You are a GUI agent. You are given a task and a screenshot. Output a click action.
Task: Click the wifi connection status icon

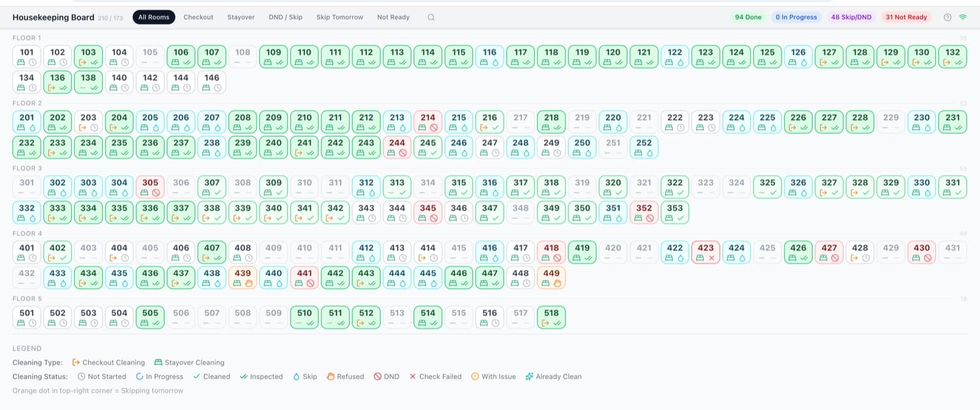(x=963, y=17)
